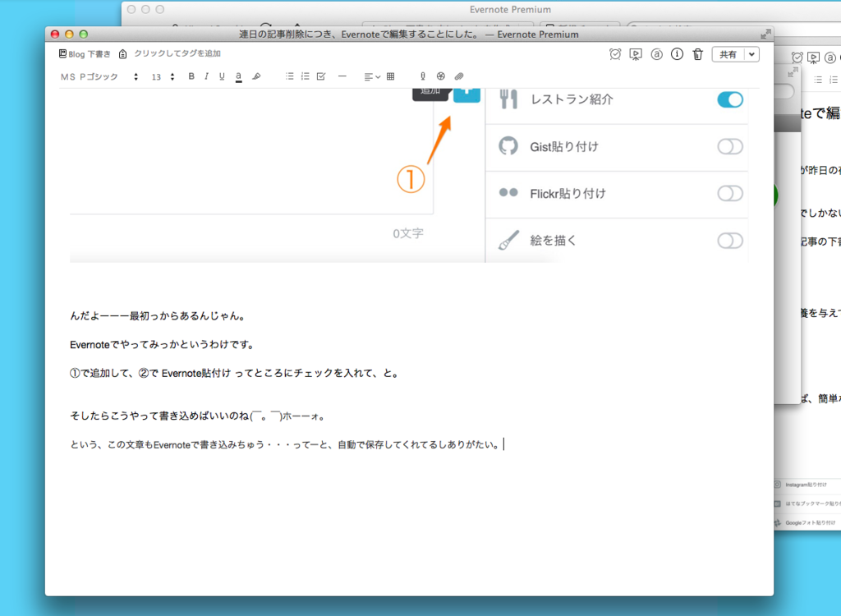
Task: Insert a table
Action: pos(390,76)
